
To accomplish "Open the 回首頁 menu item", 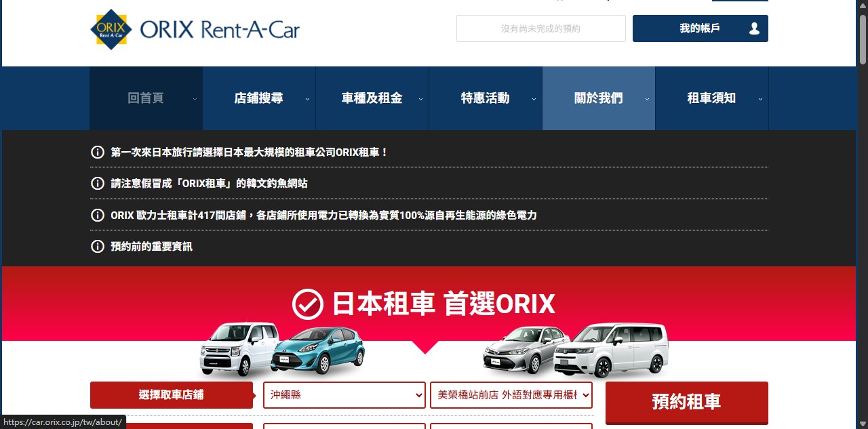I will pyautogui.click(x=146, y=98).
